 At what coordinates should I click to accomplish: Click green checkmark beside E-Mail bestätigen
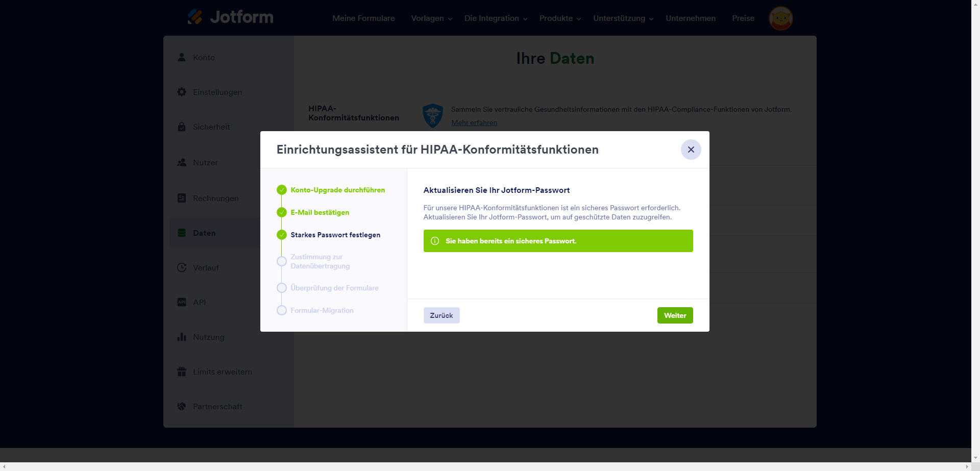click(282, 212)
